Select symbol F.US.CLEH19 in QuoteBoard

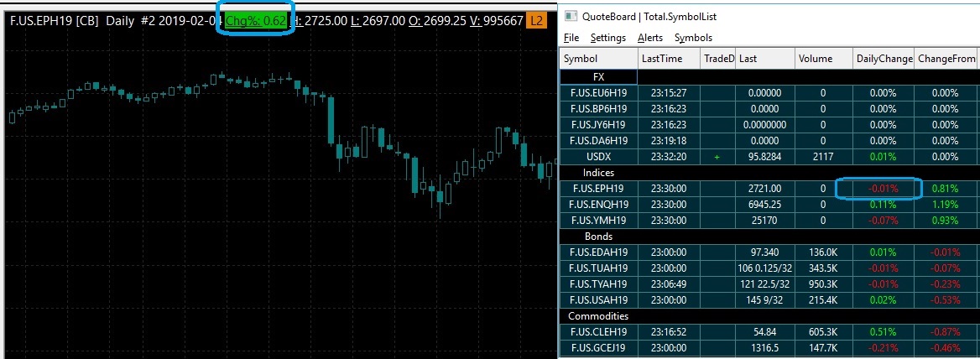(x=598, y=332)
